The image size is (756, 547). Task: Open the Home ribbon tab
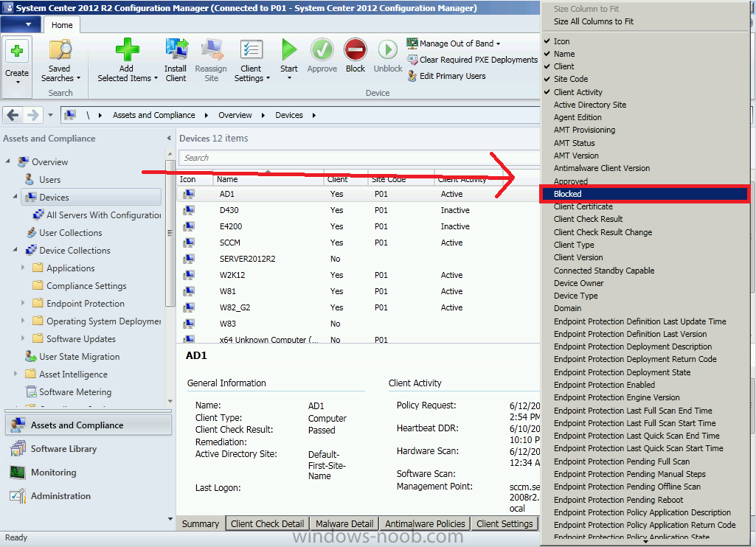pos(62,25)
